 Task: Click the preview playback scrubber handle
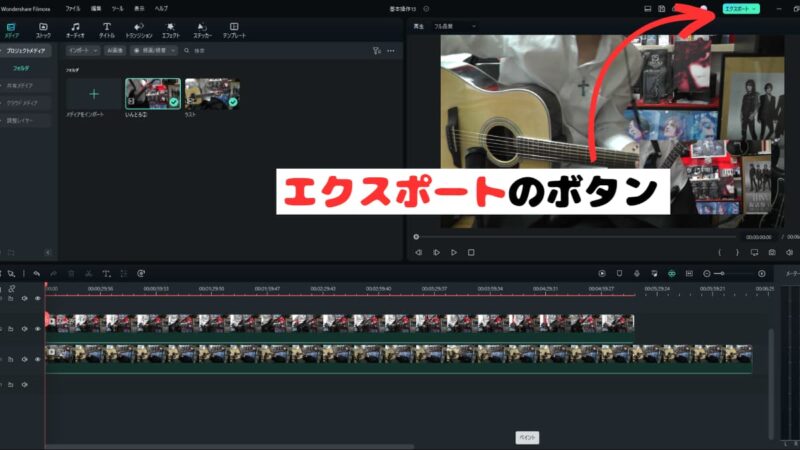point(416,237)
